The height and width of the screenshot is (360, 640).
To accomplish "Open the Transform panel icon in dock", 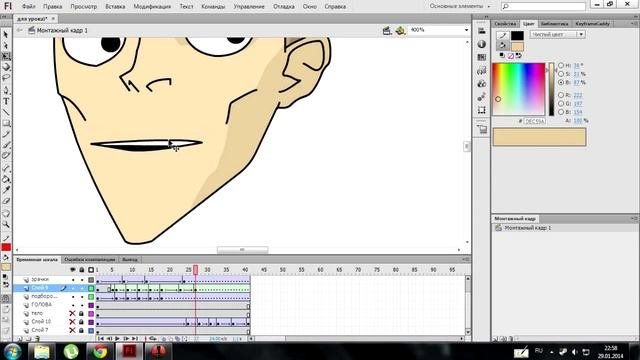I will tap(482, 110).
